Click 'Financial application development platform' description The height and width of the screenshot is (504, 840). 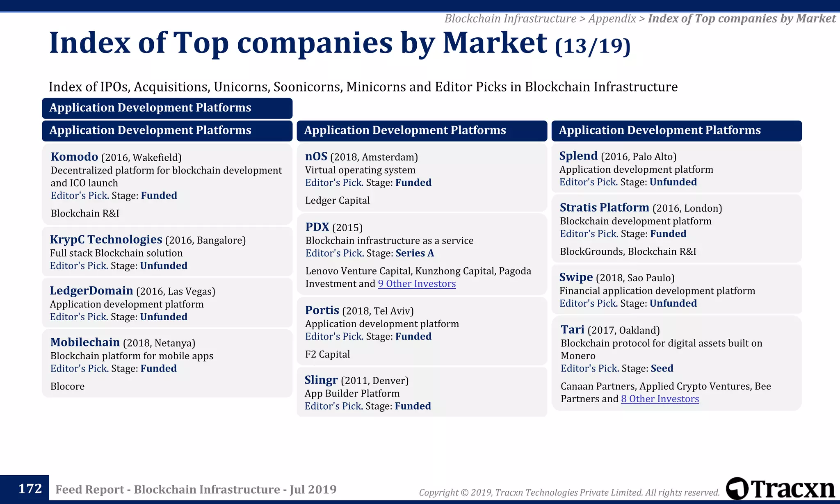point(657,290)
